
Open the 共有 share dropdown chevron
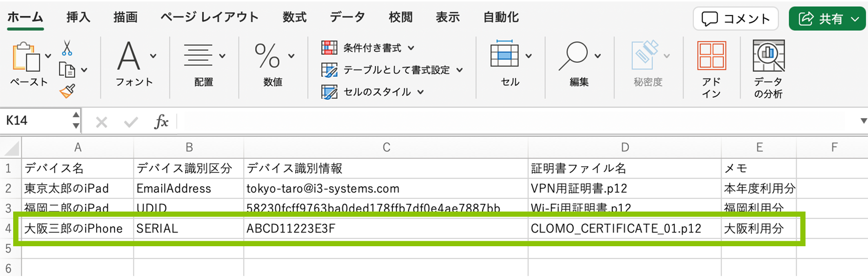click(x=855, y=19)
